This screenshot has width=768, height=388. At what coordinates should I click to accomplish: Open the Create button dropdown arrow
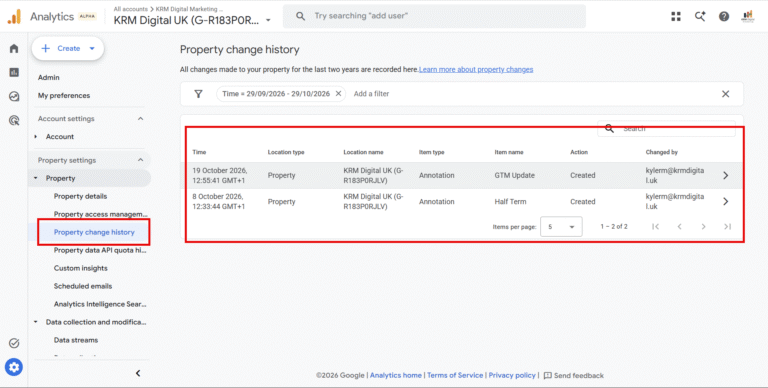pyautogui.click(x=92, y=48)
